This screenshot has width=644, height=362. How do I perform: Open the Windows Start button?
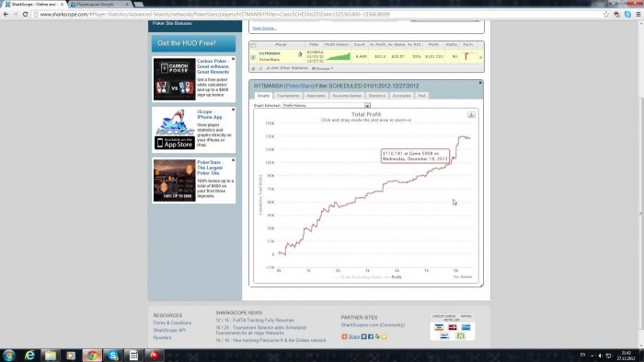coord(8,355)
